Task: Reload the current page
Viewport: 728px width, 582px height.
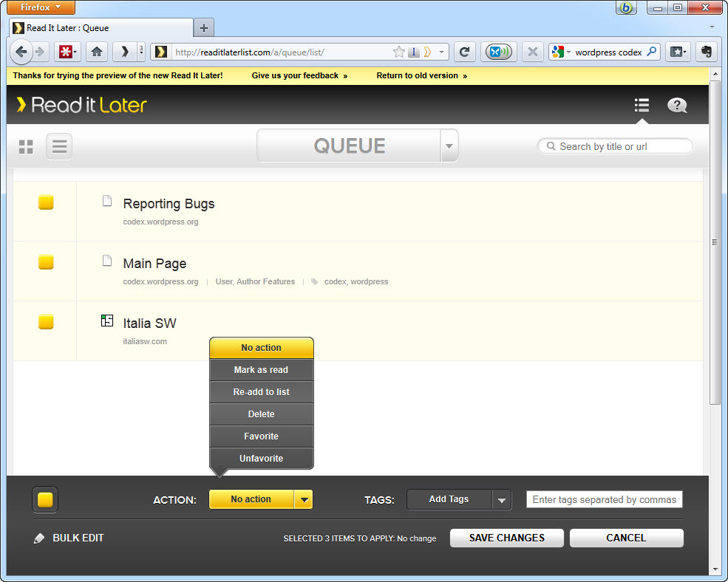Action: coord(464,52)
